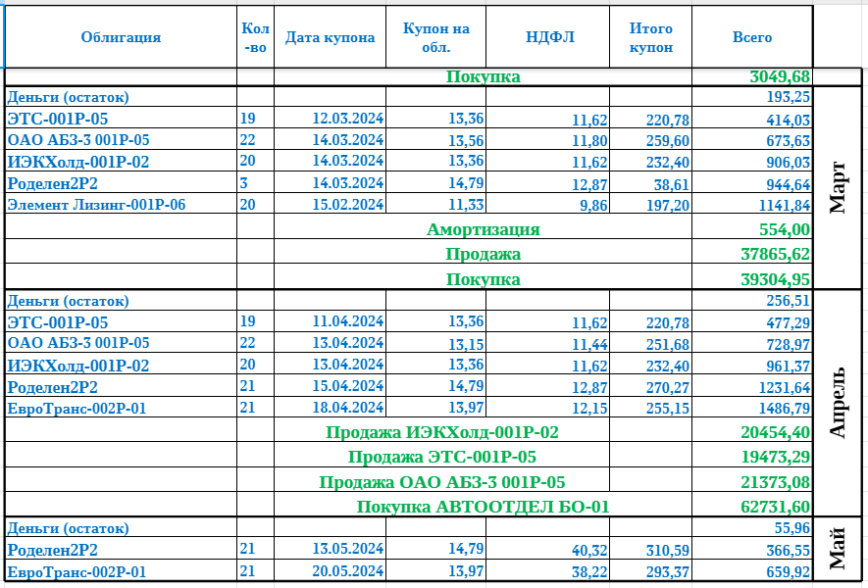868x588 pixels.
Task: Select balance value 256,51
Action: click(x=788, y=300)
